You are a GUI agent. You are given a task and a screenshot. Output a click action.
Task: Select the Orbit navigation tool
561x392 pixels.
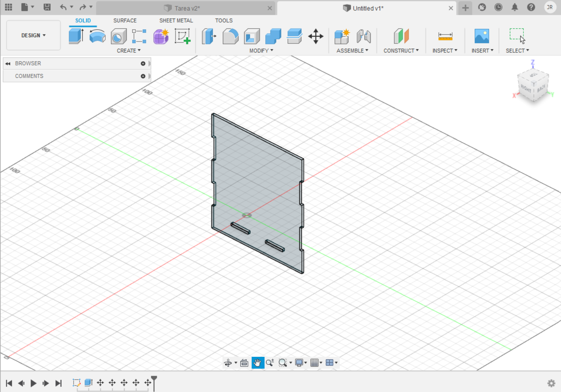pos(228,363)
